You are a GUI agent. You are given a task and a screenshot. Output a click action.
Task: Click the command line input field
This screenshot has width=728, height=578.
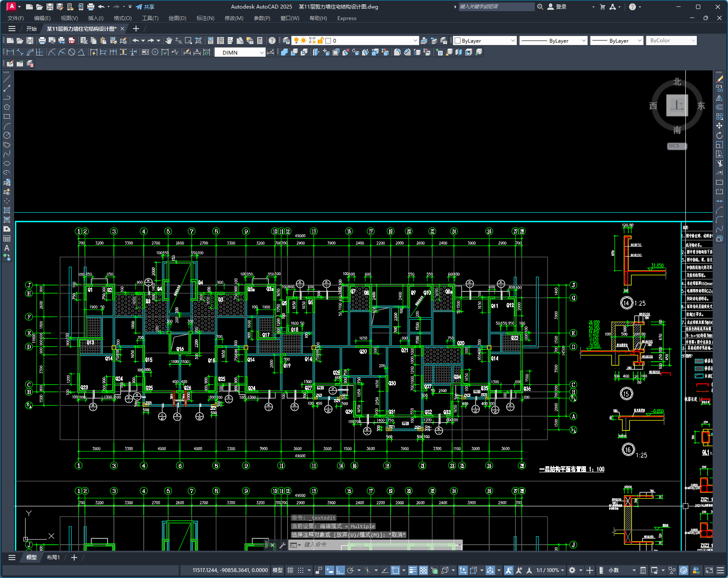point(380,545)
